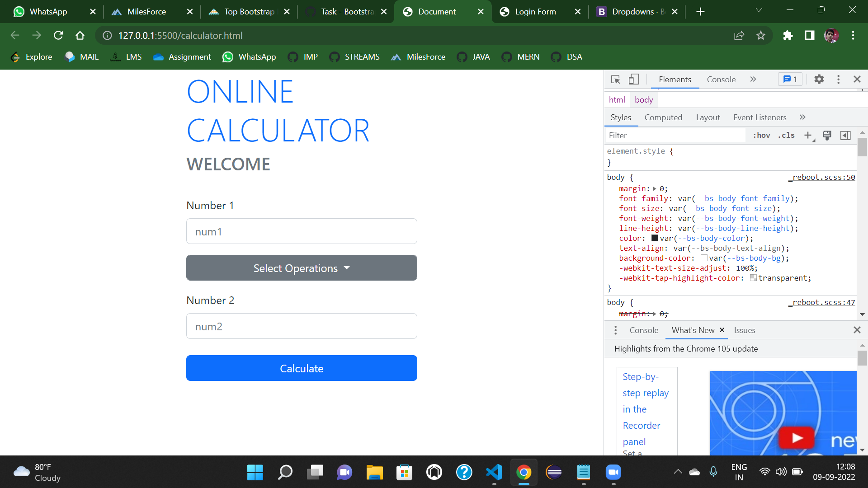Open DevTools three-dot customize menu
This screenshot has width=868, height=488.
tap(838, 80)
